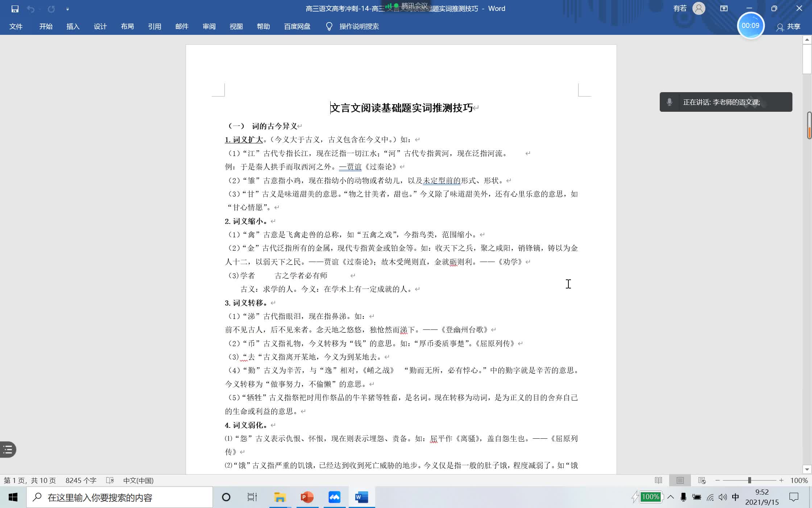Open Task View on the taskbar
The width and height of the screenshot is (812, 508).
tap(252, 497)
